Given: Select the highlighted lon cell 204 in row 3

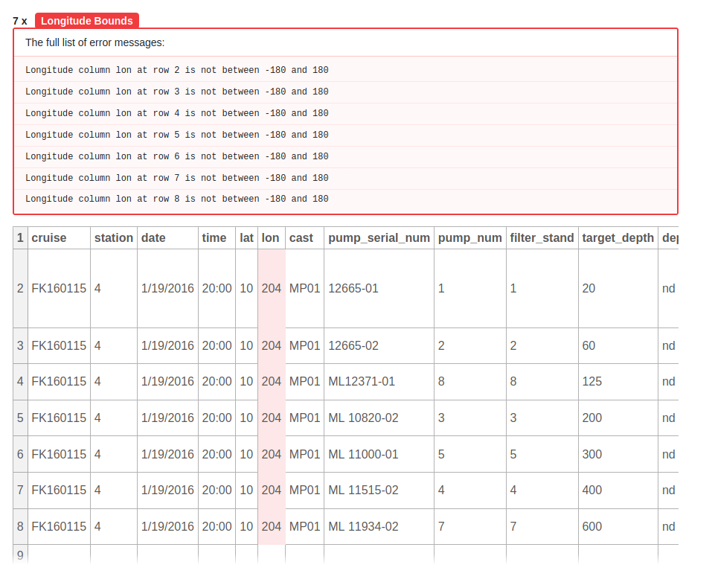Looking at the screenshot, I should [272, 346].
